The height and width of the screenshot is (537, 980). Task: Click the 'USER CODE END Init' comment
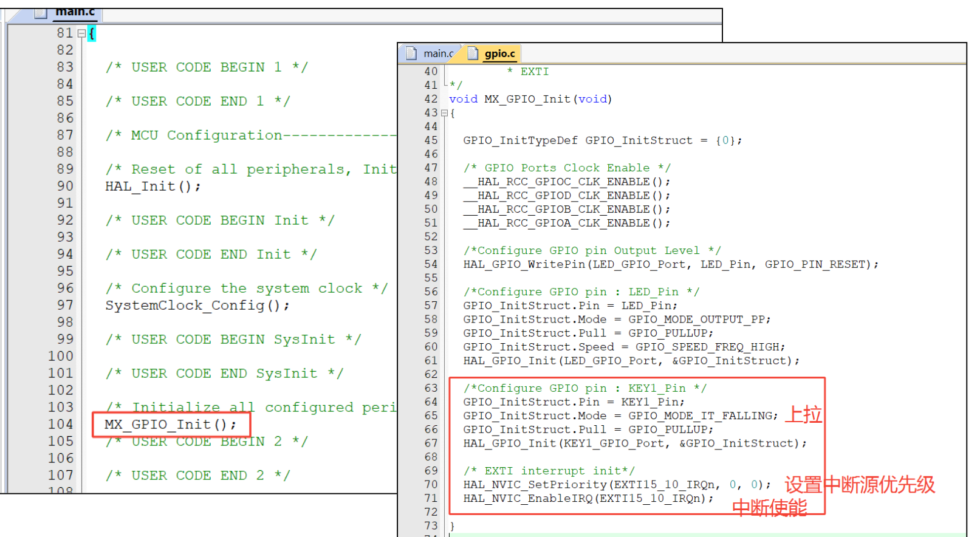click(211, 254)
